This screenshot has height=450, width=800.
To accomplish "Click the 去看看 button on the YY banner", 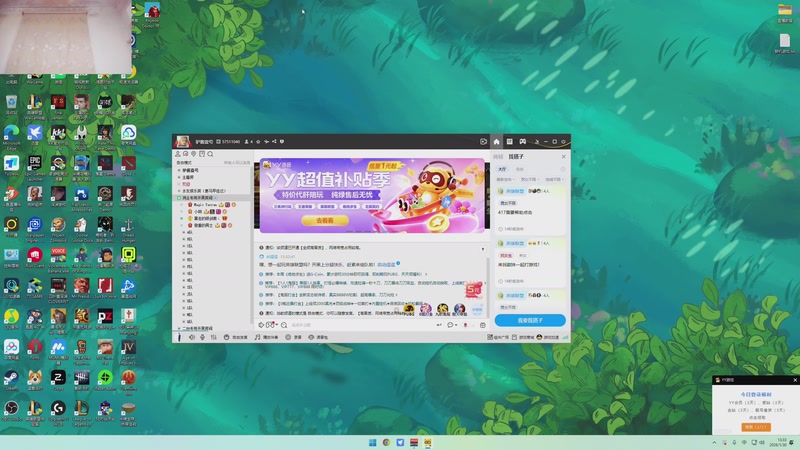I will click(325, 220).
